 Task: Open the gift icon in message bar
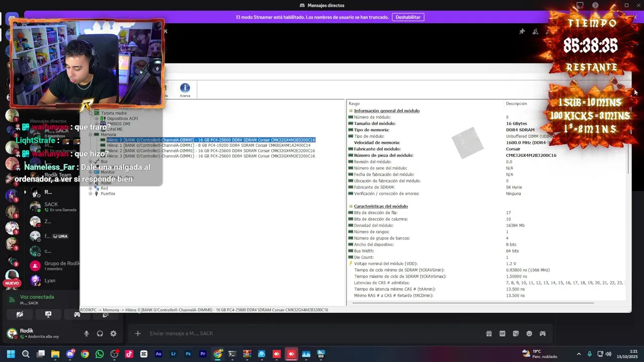pos(489,333)
